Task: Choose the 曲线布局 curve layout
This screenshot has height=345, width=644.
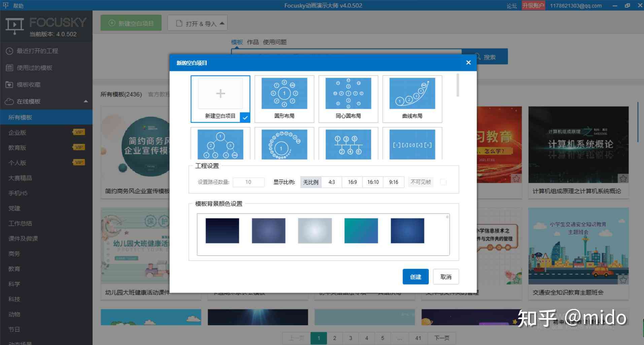Action: [412, 99]
